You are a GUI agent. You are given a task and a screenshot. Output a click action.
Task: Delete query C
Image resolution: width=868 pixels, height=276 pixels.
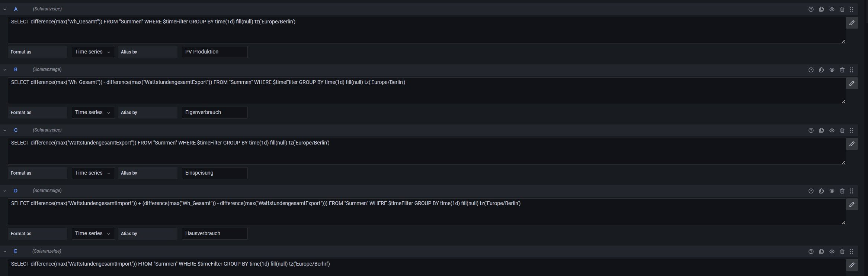[x=842, y=130]
